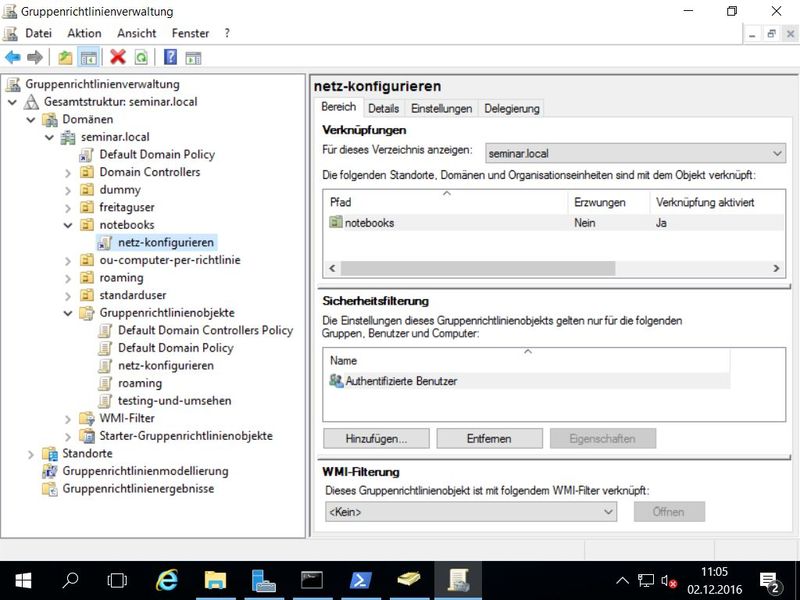Image resolution: width=800 pixels, height=600 pixels.
Task: Click the Hinzufügen... button
Action: [376, 439]
